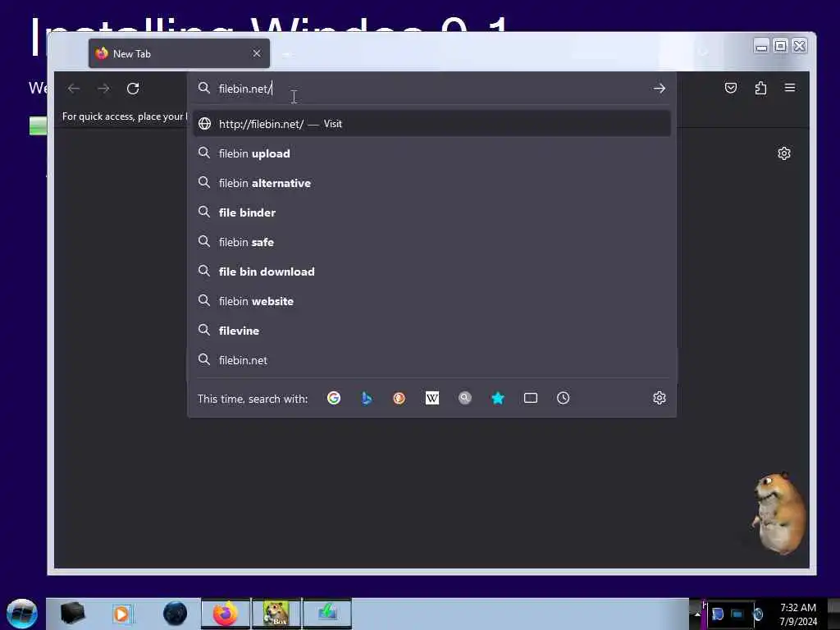
Task: Open the Windows Start orb
Action: (x=22, y=614)
